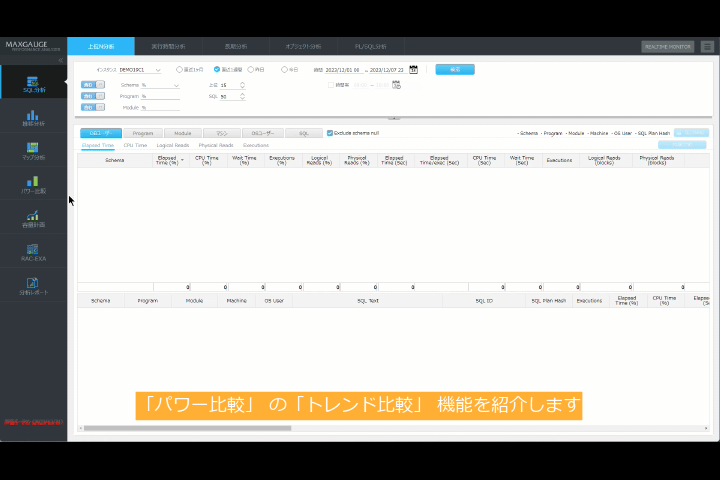720x480 pixels.
Task: Switch to the PL/SQL分析 top tab
Action: click(371, 46)
